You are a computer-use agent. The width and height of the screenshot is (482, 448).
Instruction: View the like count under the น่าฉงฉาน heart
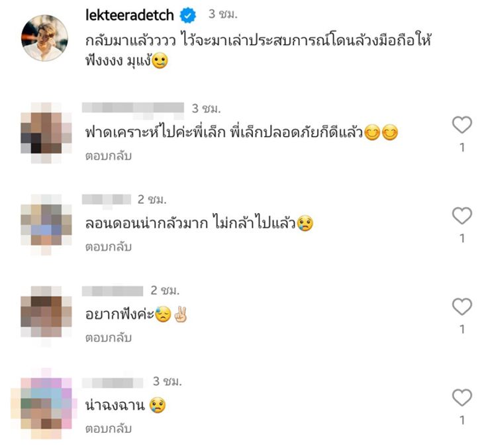click(x=462, y=420)
